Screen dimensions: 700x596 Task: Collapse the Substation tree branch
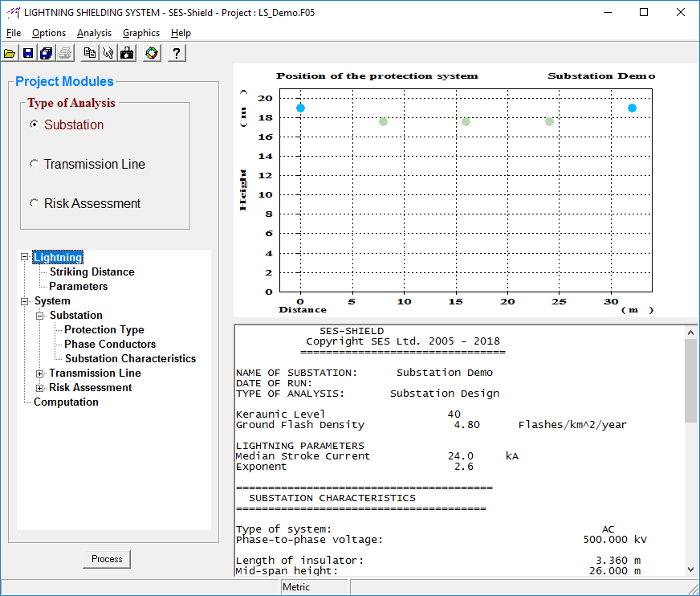coord(39,316)
